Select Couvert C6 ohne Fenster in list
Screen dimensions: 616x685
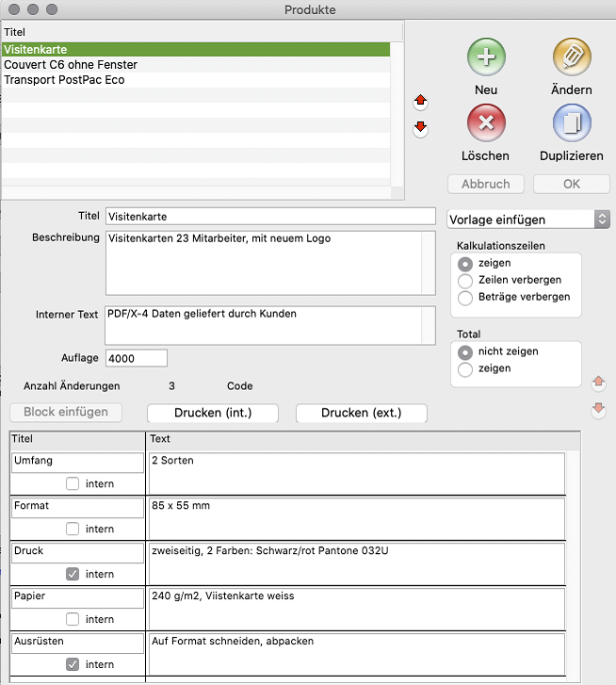71,65
